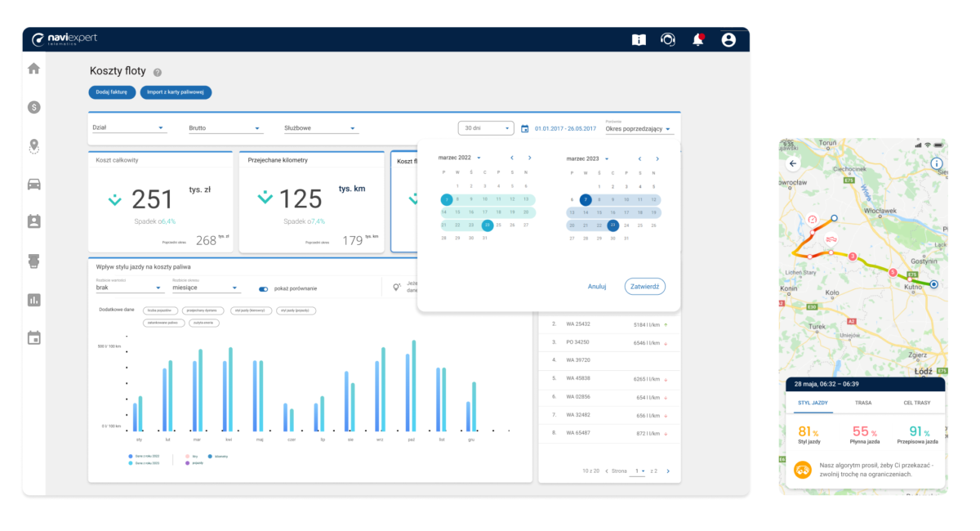Select day 25 in marzec 2022 calendar
This screenshot has height=531, width=980.
click(500, 225)
